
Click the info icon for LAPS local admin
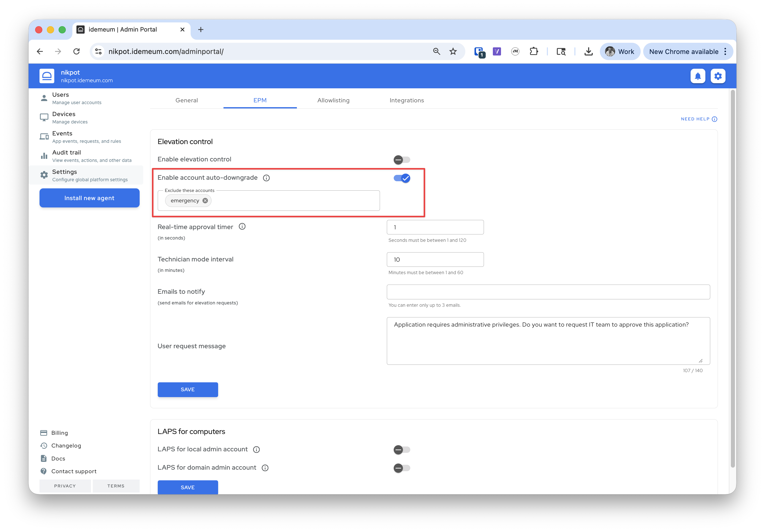coord(256,450)
